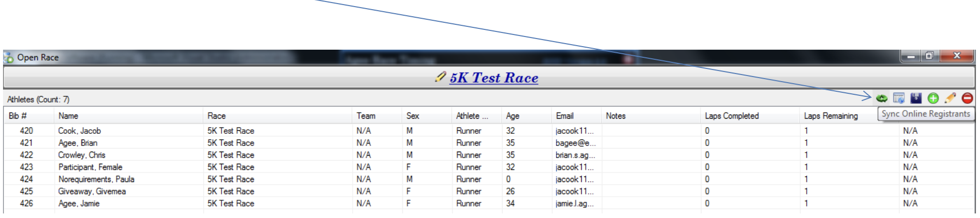Viewport: 980px width, 218px height.
Task: Sort athletes by Name column header
Action: pos(68,116)
